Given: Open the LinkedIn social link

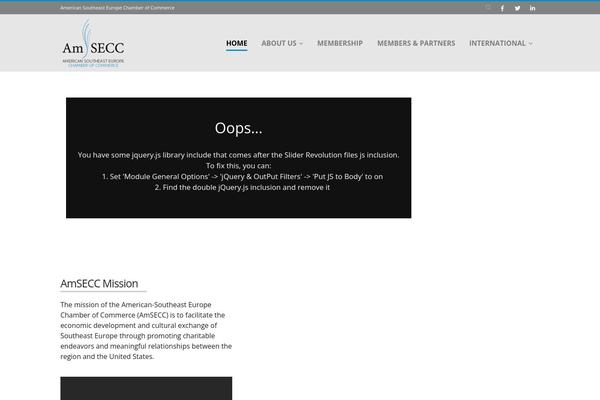Looking at the screenshot, I should pyautogui.click(x=532, y=8).
